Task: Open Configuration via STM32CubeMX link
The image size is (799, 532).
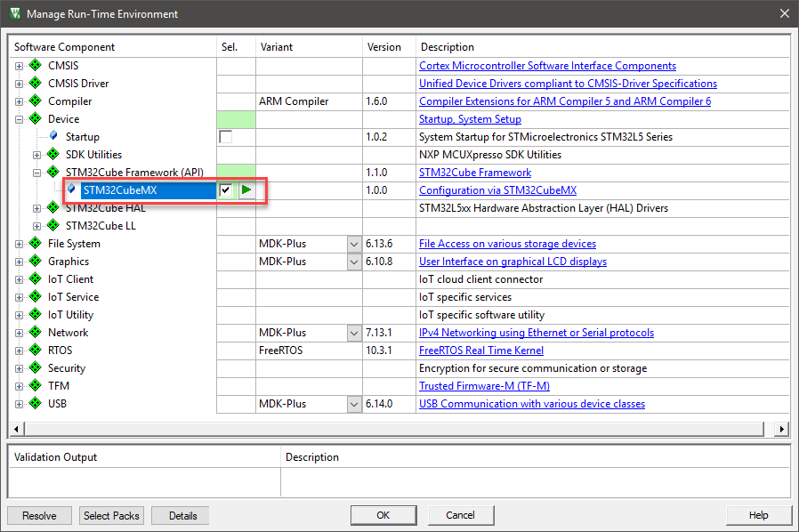Action: coord(497,190)
